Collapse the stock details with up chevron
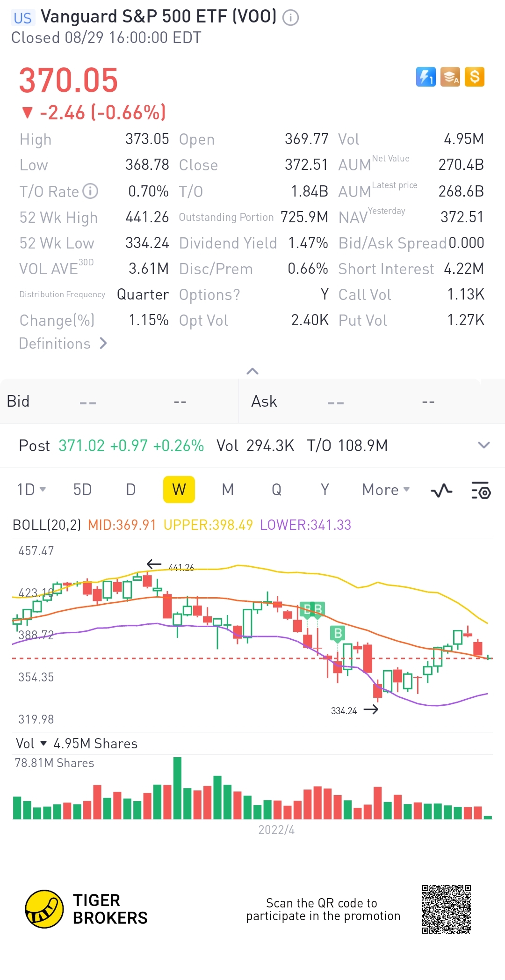Screen dimensions: 505x980 tap(252, 371)
